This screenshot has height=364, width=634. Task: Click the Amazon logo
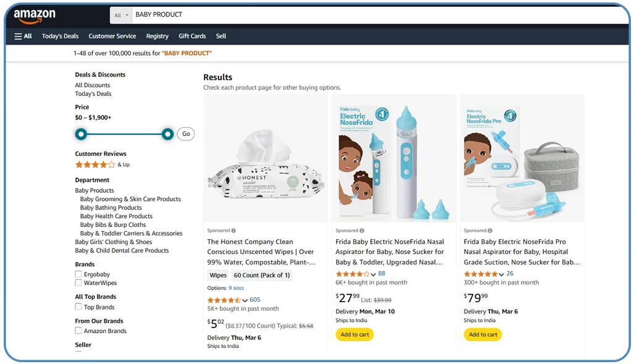tap(34, 14)
